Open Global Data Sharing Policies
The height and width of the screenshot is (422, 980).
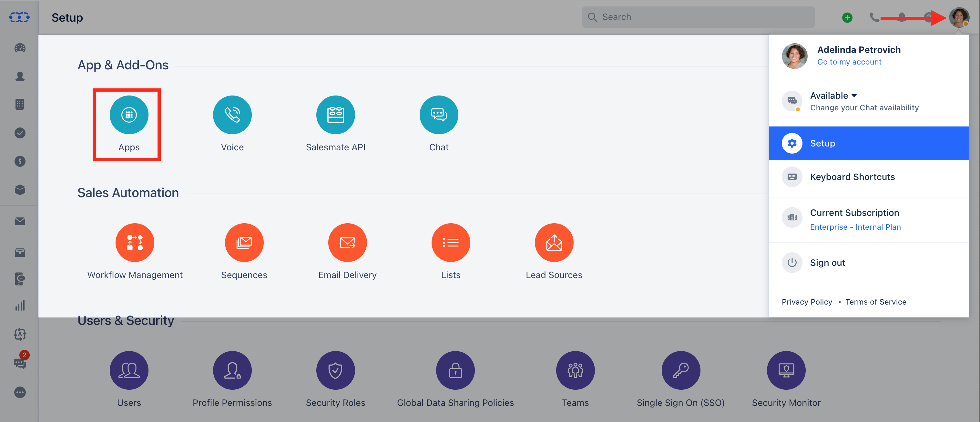[455, 370]
